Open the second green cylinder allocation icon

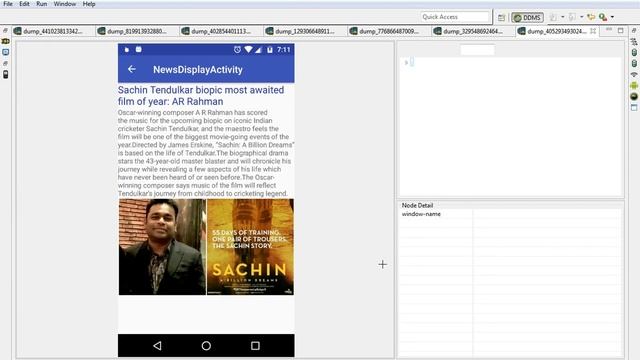[634, 64]
